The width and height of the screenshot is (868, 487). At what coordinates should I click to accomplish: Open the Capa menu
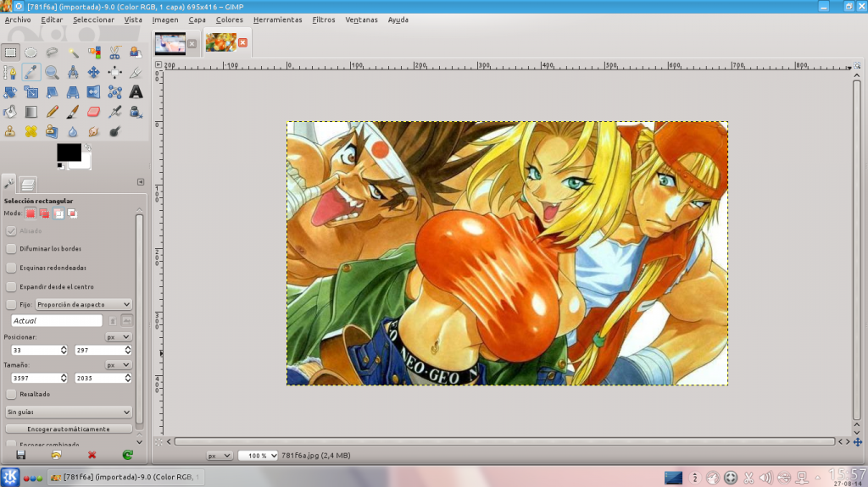pos(197,19)
